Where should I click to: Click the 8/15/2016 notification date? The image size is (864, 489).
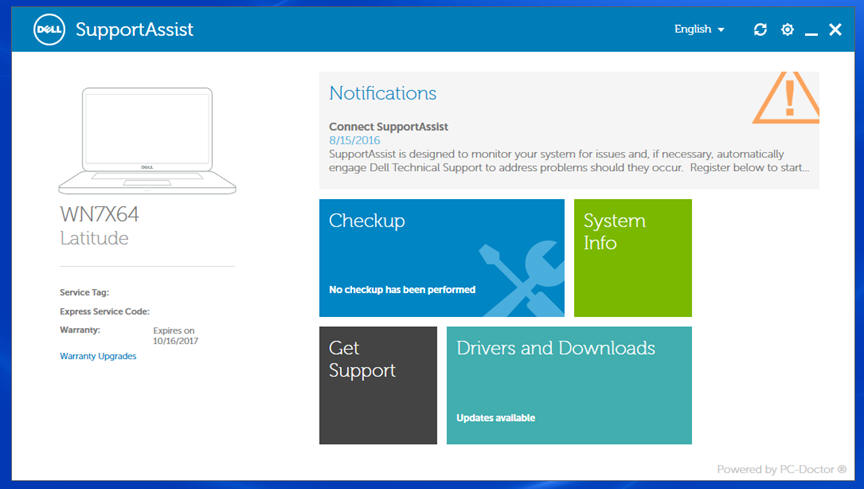pyautogui.click(x=354, y=140)
